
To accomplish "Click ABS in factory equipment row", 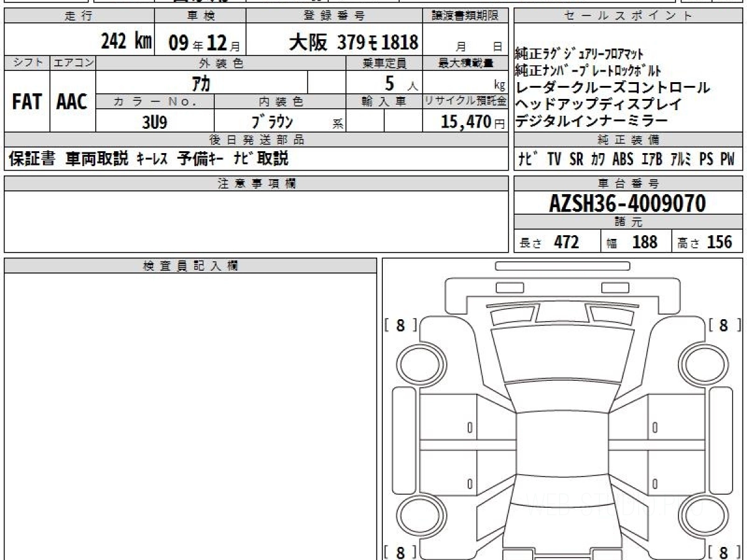I will (623, 159).
